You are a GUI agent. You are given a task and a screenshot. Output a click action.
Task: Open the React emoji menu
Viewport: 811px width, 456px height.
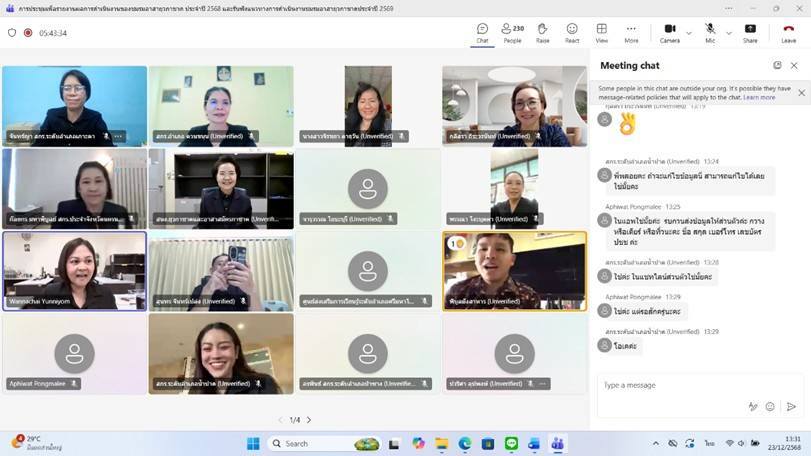[572, 32]
